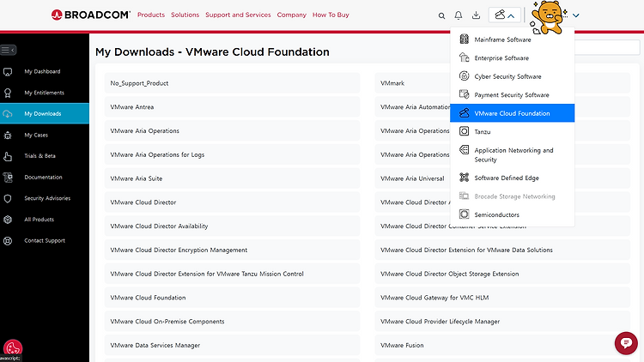Image resolution: width=644 pixels, height=362 pixels.
Task: Open the My Dashboard sidebar entry
Action: [x=45, y=71]
